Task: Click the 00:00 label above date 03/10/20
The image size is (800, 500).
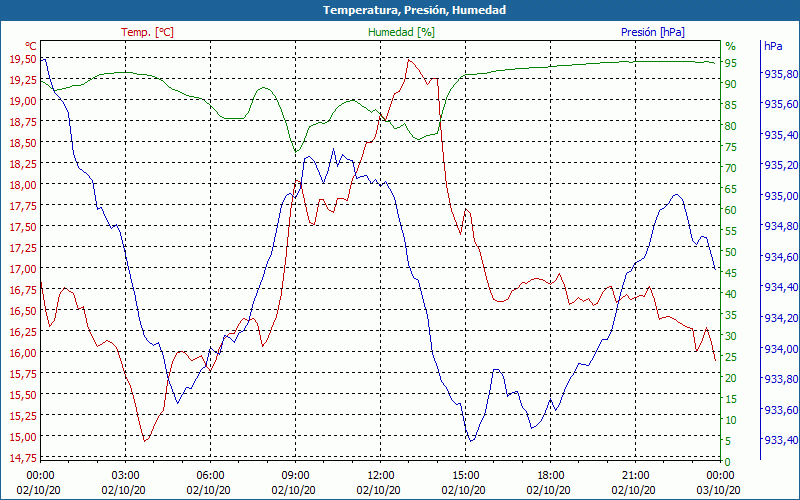Action: [x=720, y=476]
